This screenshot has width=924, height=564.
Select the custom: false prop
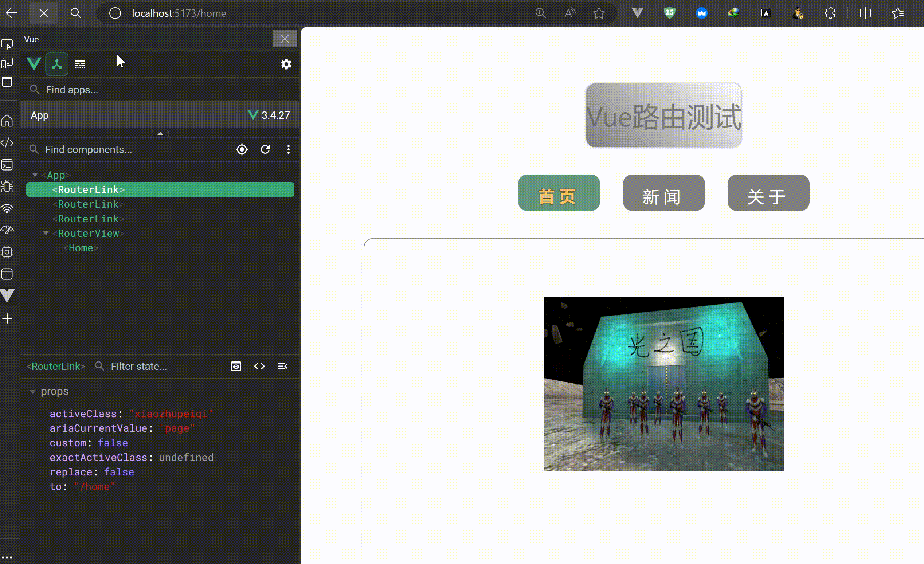click(x=89, y=443)
